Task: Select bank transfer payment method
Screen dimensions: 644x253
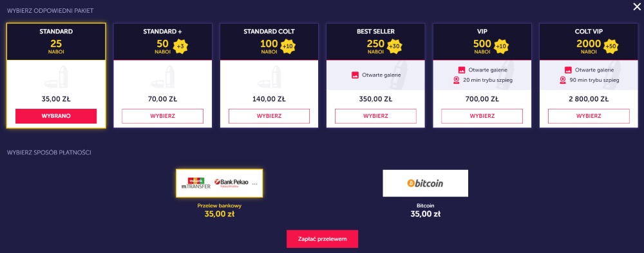Action: (x=220, y=183)
